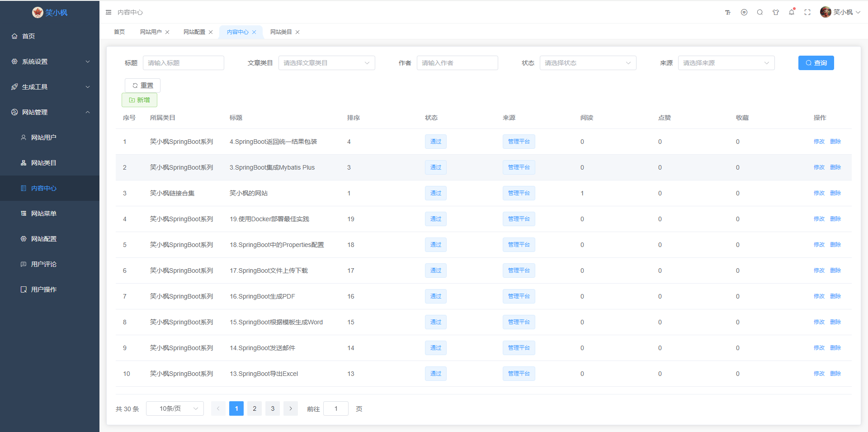Open the theme shirt icon
The height and width of the screenshot is (432, 868).
coord(776,12)
